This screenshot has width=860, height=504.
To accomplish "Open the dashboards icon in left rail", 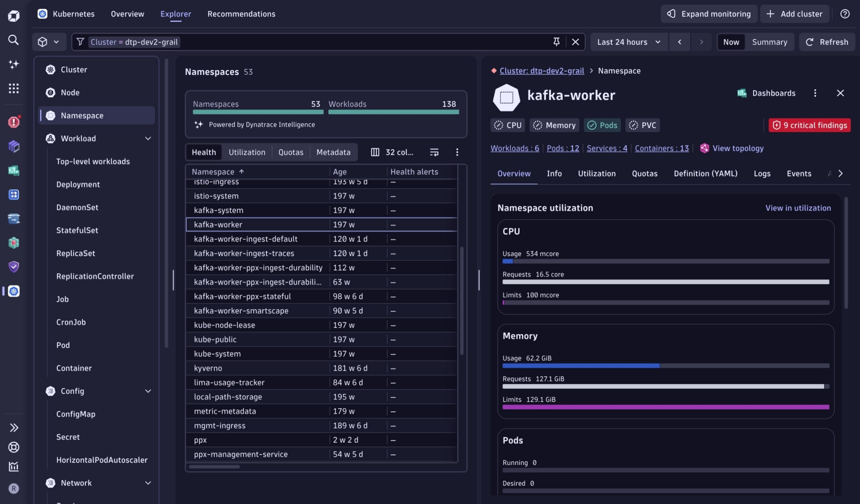I will 14,170.
